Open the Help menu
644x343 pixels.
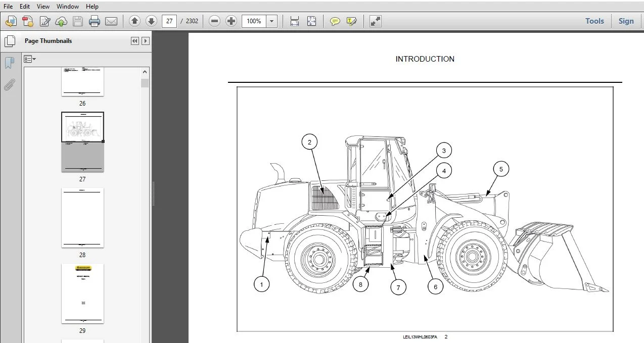[x=92, y=7]
